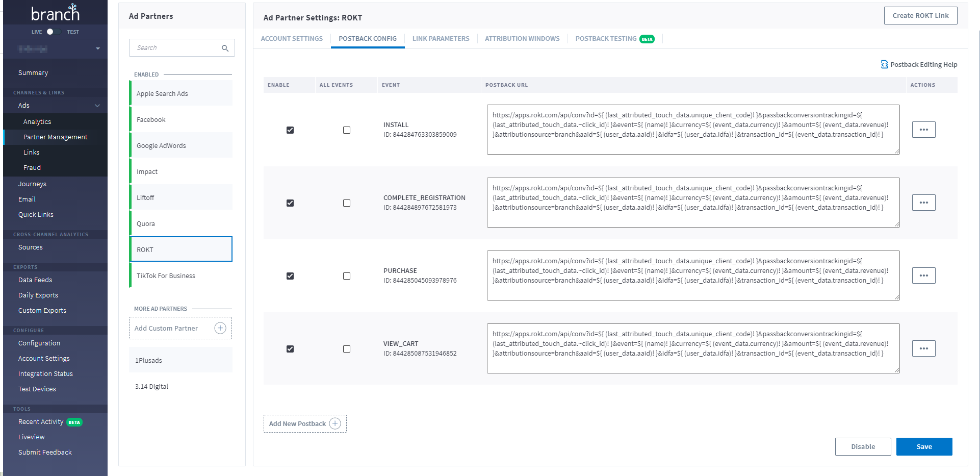
Task: Uncheck Enable for the INSTALL event
Action: [x=290, y=130]
